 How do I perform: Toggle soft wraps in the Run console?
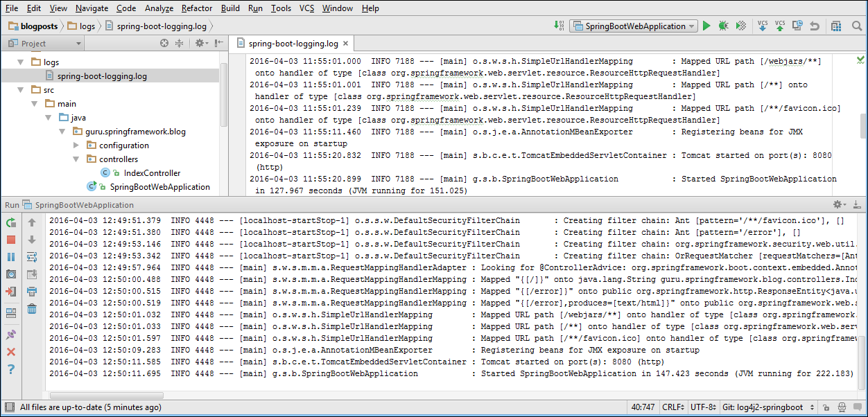[32, 257]
